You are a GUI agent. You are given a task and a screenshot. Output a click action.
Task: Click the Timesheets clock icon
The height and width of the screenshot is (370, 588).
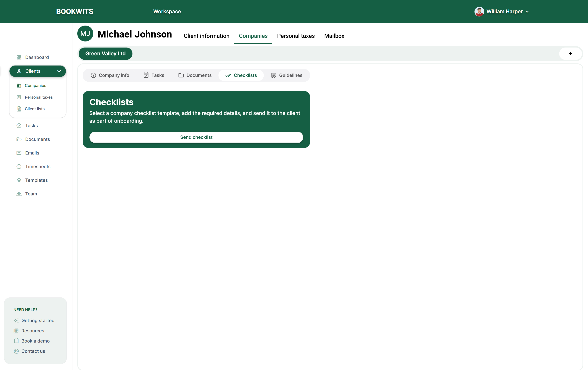click(19, 167)
